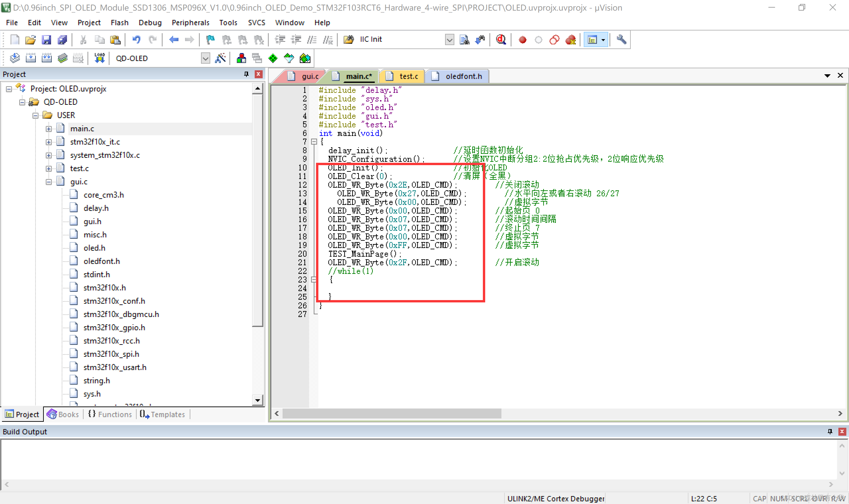The image size is (849, 504).
Task: Expand main.c in project tree
Action: pyautogui.click(x=49, y=129)
